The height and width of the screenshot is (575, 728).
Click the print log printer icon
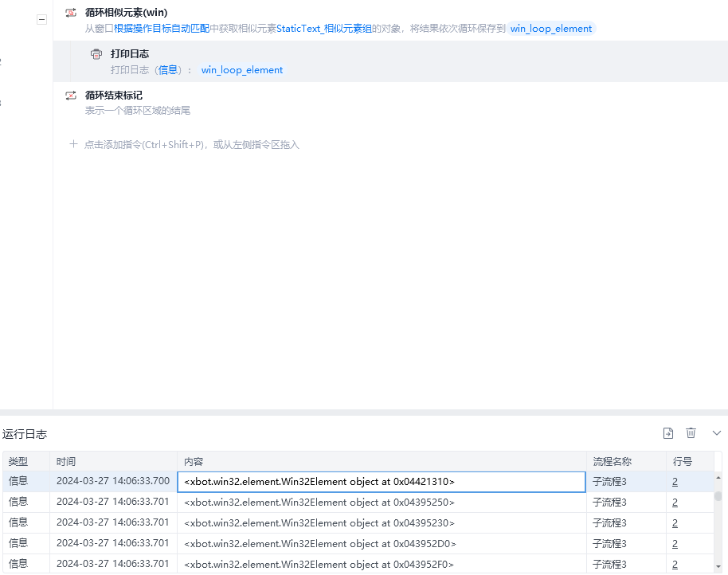[x=96, y=54]
